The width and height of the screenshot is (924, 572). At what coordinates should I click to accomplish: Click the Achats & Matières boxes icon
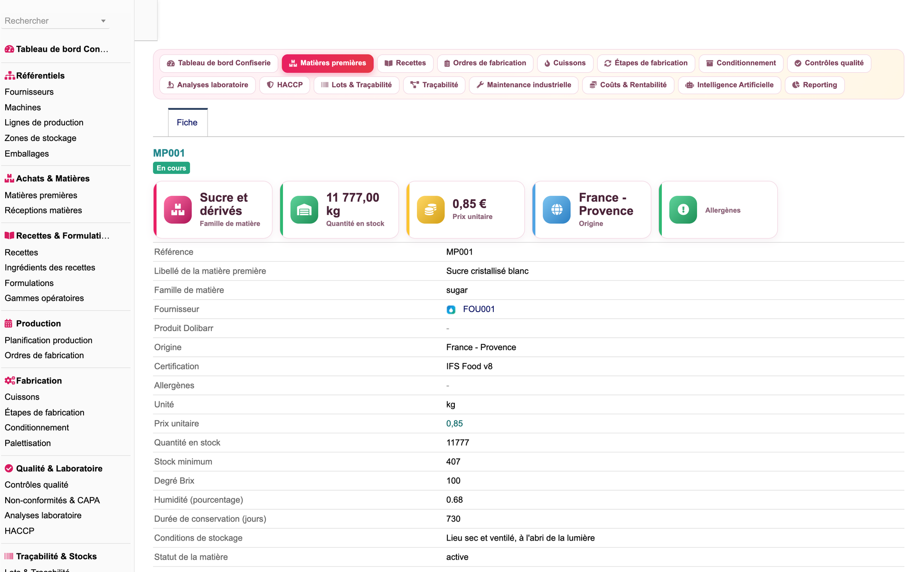coord(9,179)
